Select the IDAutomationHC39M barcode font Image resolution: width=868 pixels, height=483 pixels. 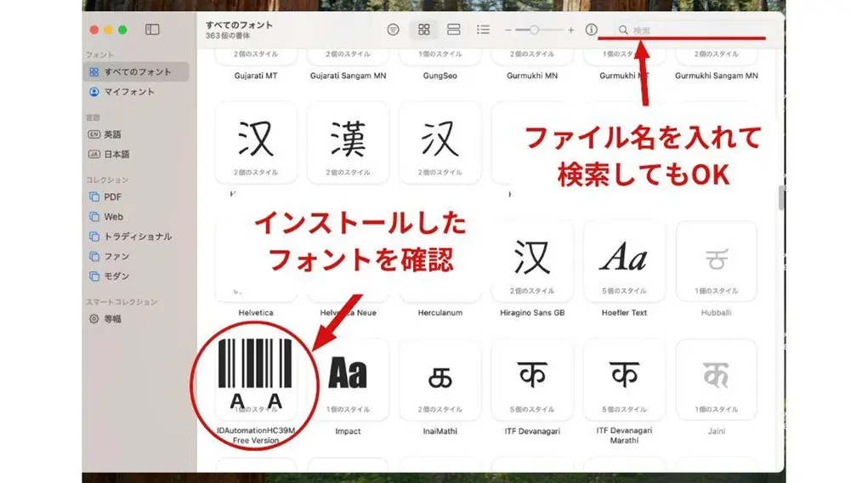coord(255,380)
